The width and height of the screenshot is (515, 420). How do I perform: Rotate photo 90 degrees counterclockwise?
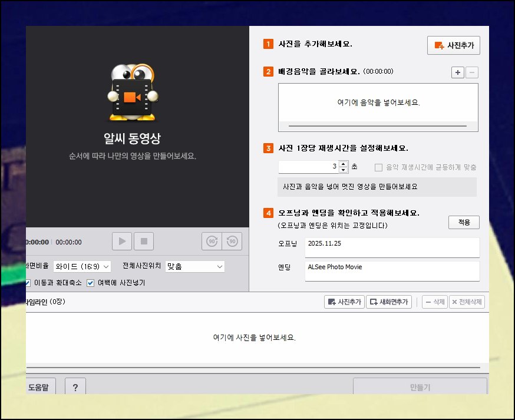tap(232, 242)
